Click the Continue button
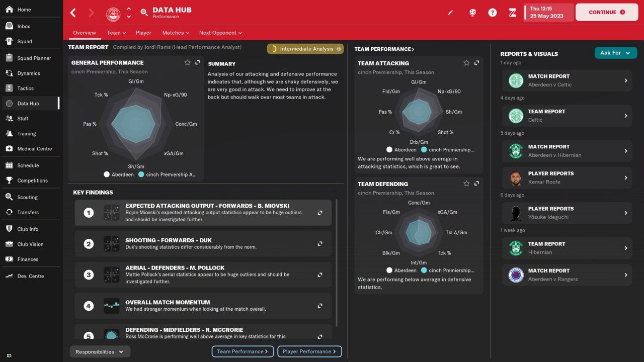Screen dimensions: 644x362 pos(606,13)
